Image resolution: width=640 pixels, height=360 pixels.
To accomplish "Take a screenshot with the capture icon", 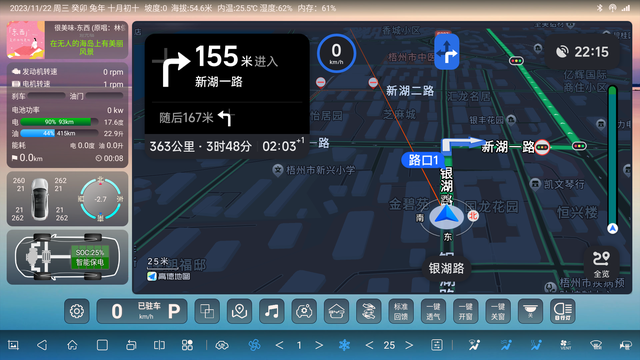I will click(x=13, y=345).
